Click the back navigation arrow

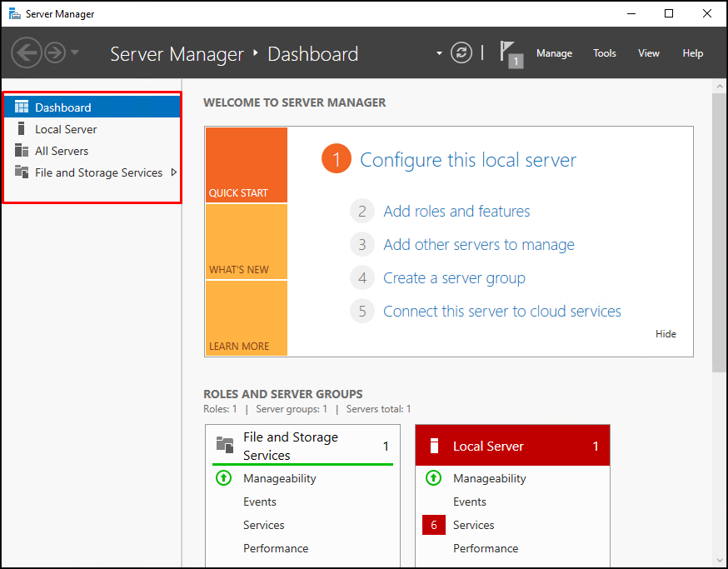click(x=27, y=53)
